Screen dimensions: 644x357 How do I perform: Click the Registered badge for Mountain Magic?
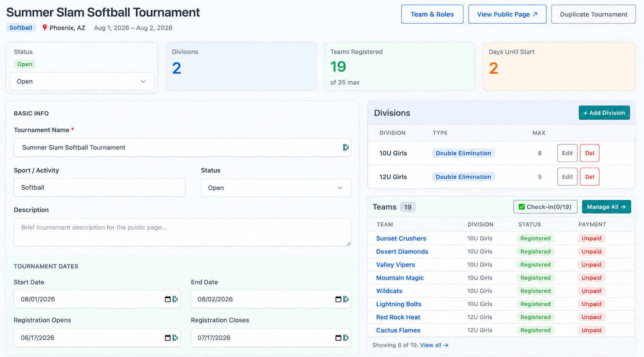click(x=535, y=278)
